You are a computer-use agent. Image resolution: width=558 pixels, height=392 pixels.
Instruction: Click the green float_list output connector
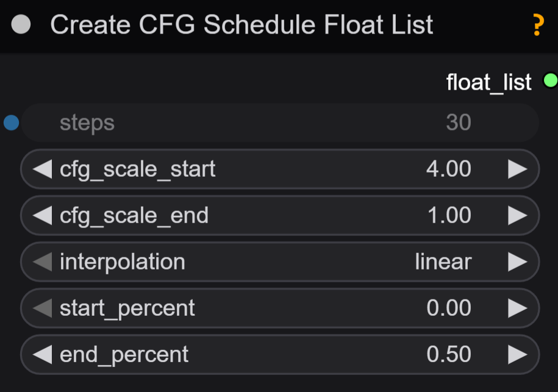(x=551, y=80)
